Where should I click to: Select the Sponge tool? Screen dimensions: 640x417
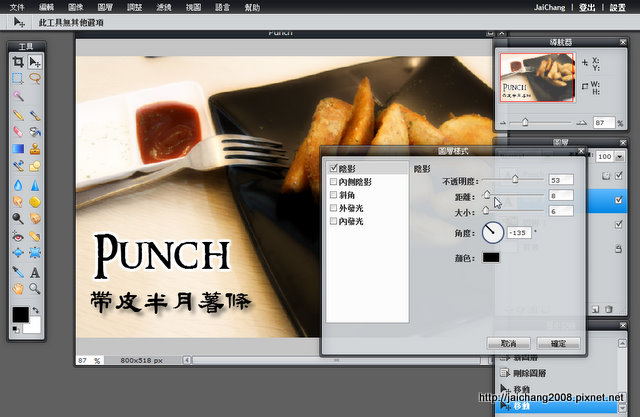pyautogui.click(x=35, y=202)
